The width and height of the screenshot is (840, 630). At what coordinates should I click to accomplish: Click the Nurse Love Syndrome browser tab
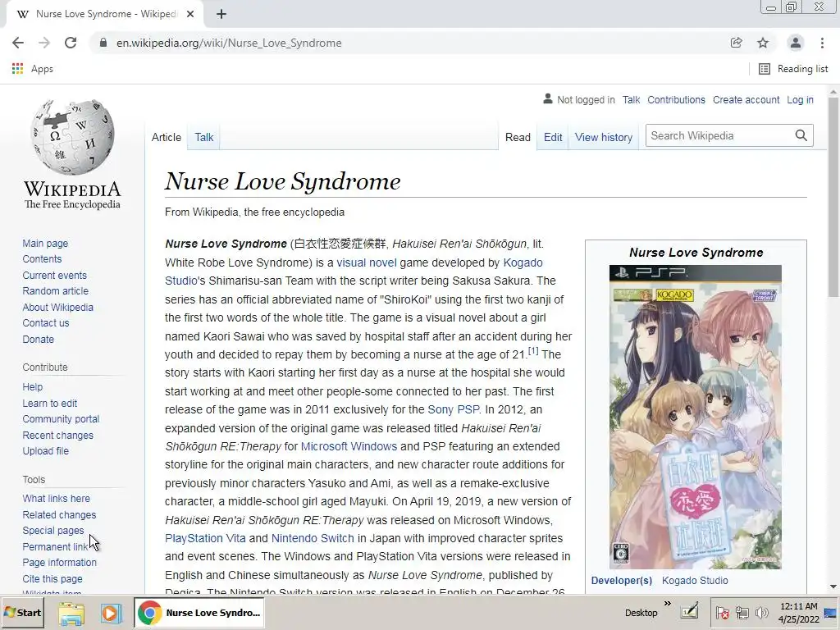106,14
